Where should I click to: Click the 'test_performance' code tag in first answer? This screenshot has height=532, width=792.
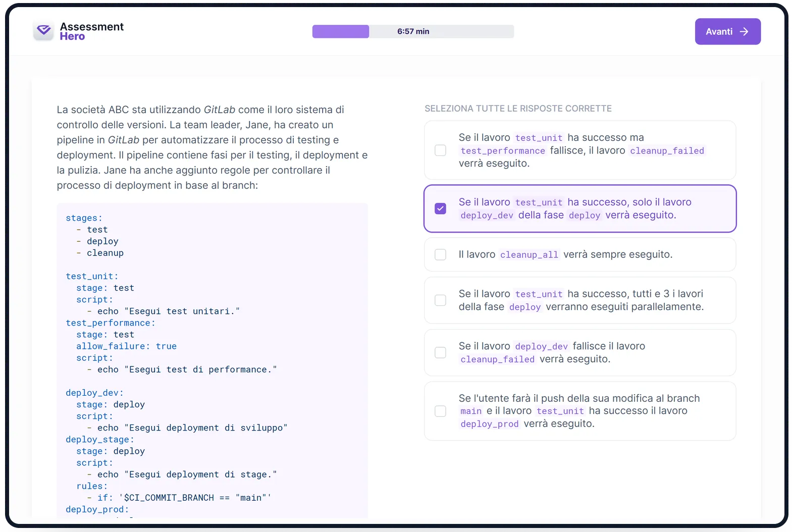(503, 150)
